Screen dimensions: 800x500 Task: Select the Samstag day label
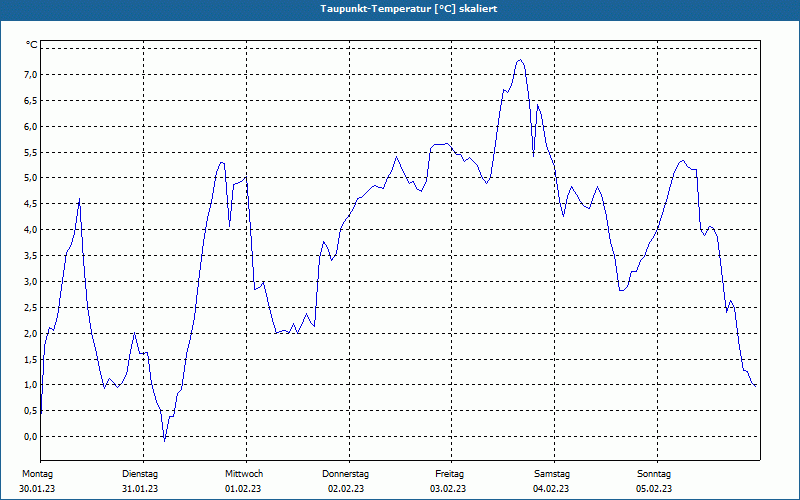click(x=552, y=474)
